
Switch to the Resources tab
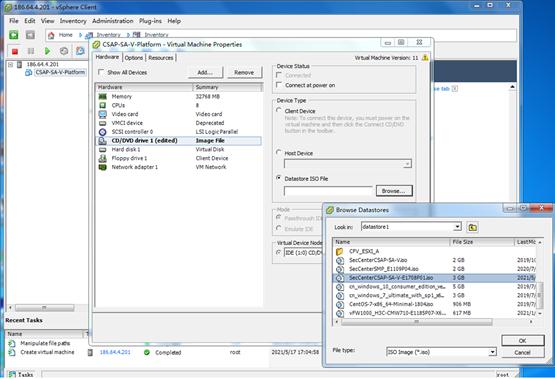click(x=161, y=58)
